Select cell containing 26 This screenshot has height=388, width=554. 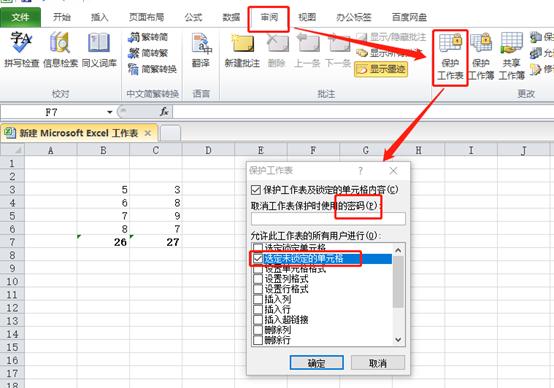coord(103,242)
